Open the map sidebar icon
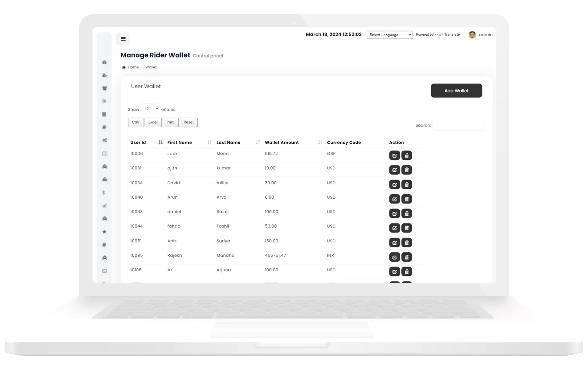Image resolution: width=588 pixels, height=372 pixels. 104,153
